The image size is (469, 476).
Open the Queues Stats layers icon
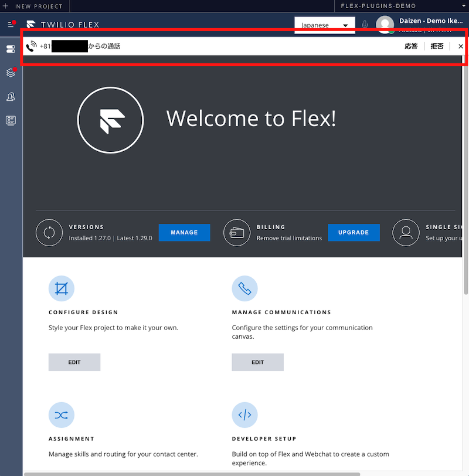tap(11, 73)
